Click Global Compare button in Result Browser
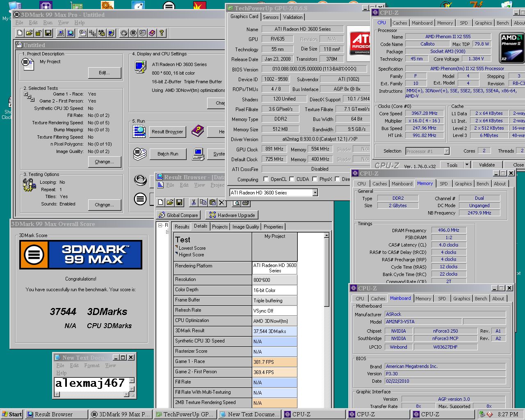 [x=178, y=215]
